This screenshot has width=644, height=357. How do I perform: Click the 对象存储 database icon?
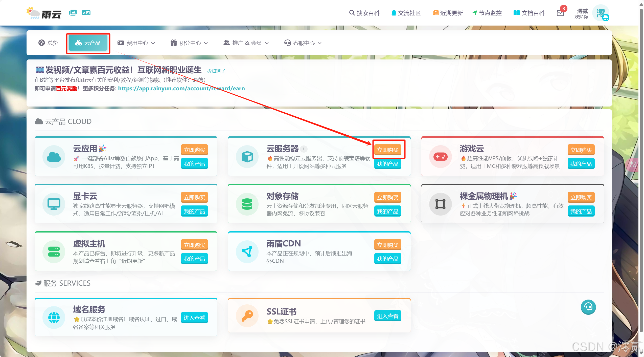pos(247,204)
